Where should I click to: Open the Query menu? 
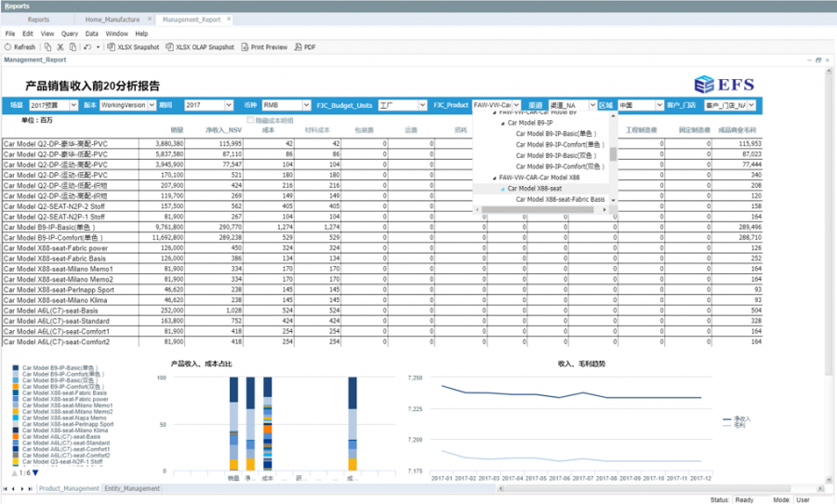70,33
